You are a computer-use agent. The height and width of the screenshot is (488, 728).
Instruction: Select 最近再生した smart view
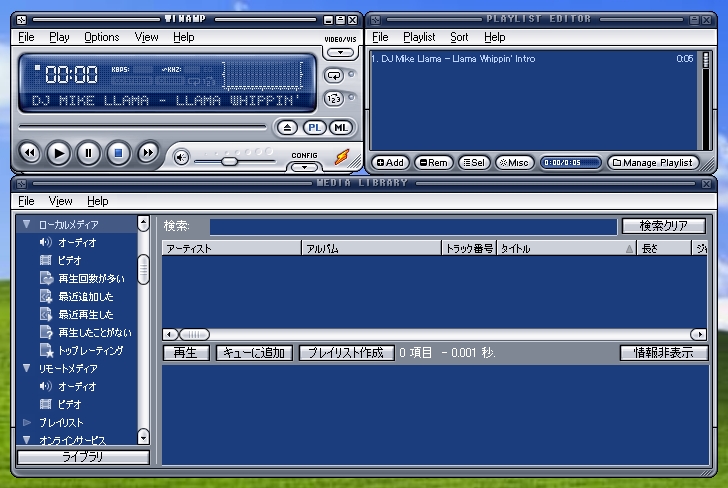point(85,315)
